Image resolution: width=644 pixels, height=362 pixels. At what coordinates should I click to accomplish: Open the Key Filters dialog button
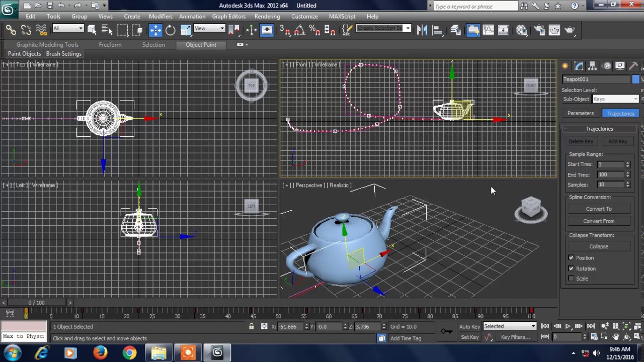[516, 337]
